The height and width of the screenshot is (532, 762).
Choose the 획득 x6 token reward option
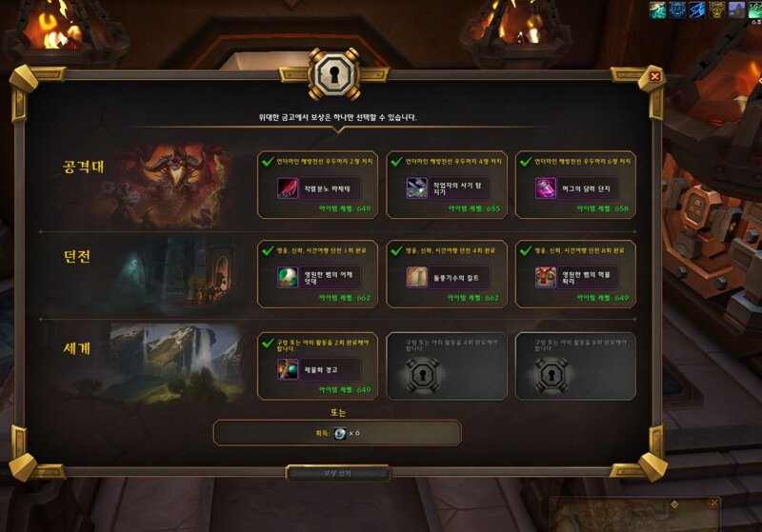(x=337, y=433)
